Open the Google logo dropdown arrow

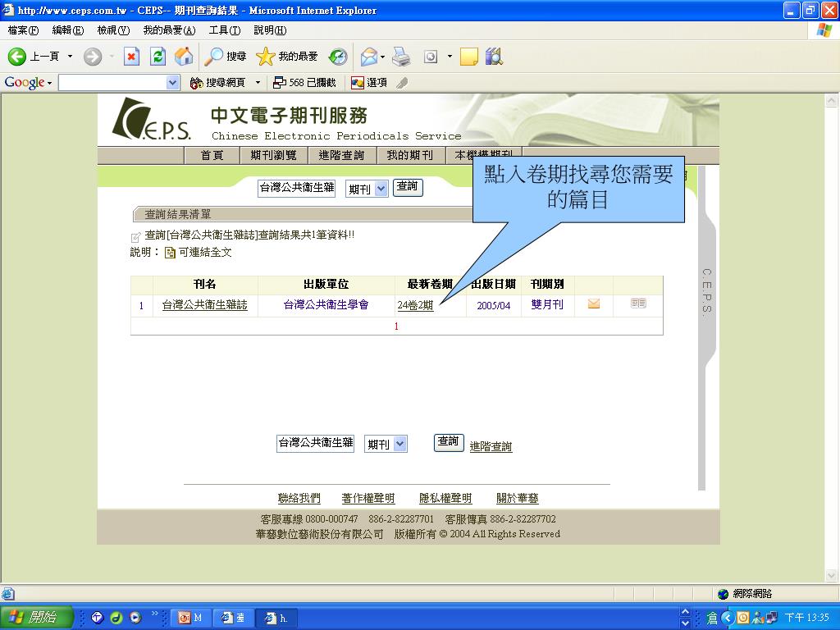coord(49,83)
